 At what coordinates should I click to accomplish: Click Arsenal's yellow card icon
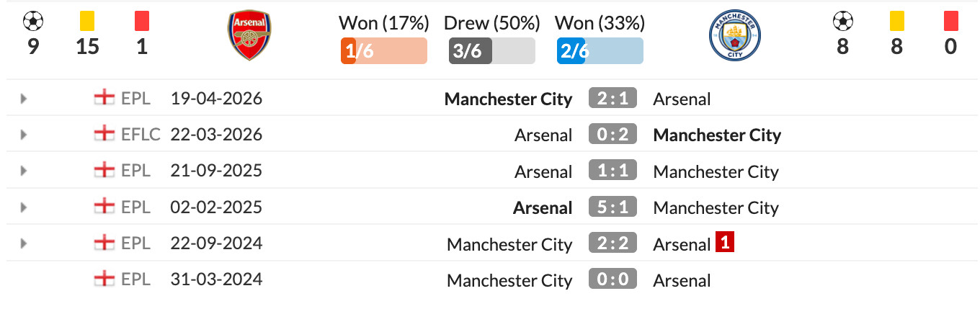point(87,22)
